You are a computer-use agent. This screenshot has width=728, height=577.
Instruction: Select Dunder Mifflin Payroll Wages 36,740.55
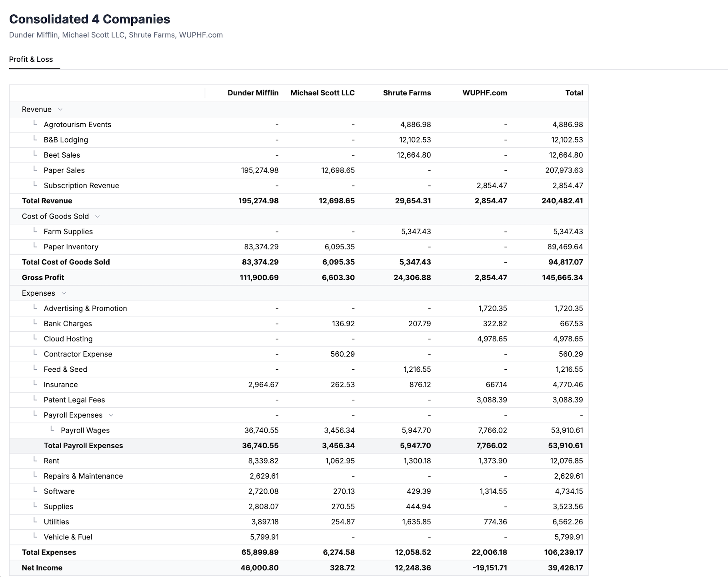(x=262, y=431)
